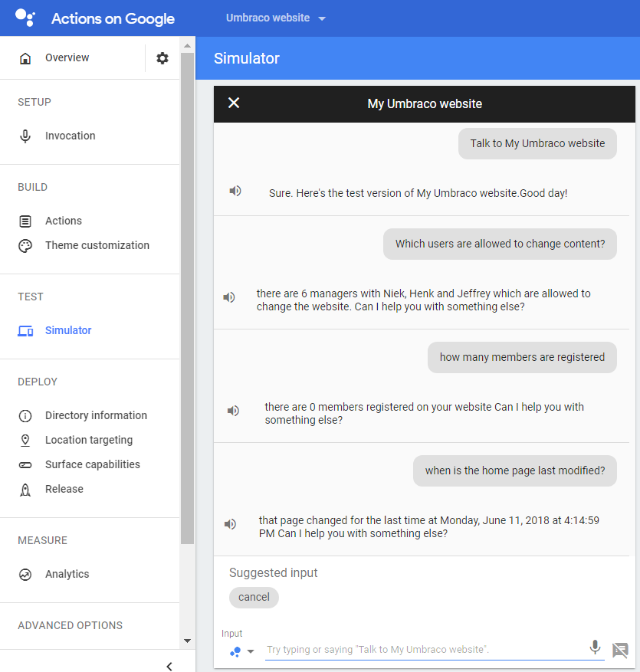Click 'Talk to My Umbraco website' message bubble

coord(537,143)
